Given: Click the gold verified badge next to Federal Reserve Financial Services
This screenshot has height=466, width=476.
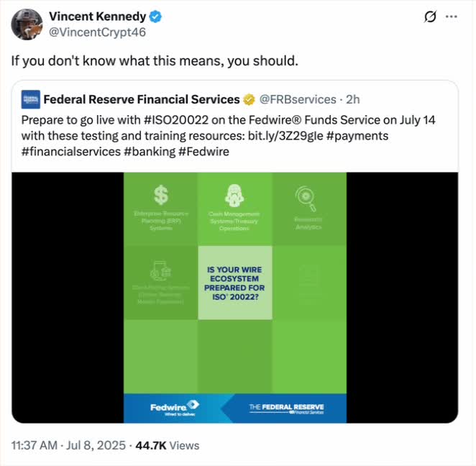Looking at the screenshot, I should pos(249,99).
